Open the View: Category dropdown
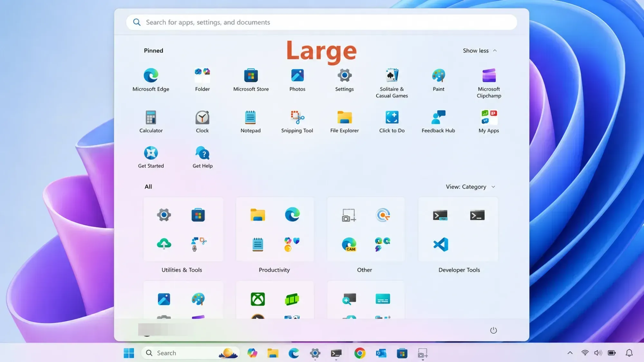Viewport: 644px width, 362px height. tap(470, 187)
